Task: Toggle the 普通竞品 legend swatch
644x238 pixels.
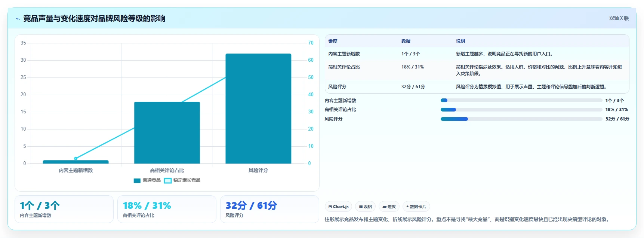Action: coord(137,181)
